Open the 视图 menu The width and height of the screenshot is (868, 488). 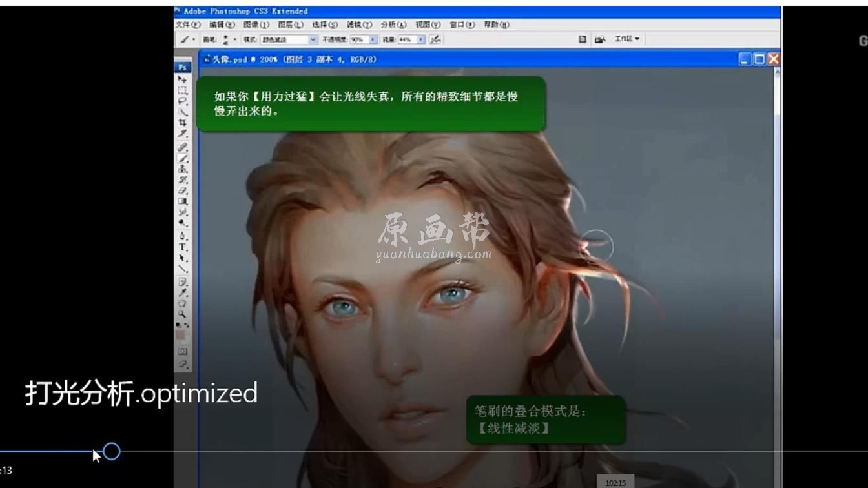pos(428,25)
